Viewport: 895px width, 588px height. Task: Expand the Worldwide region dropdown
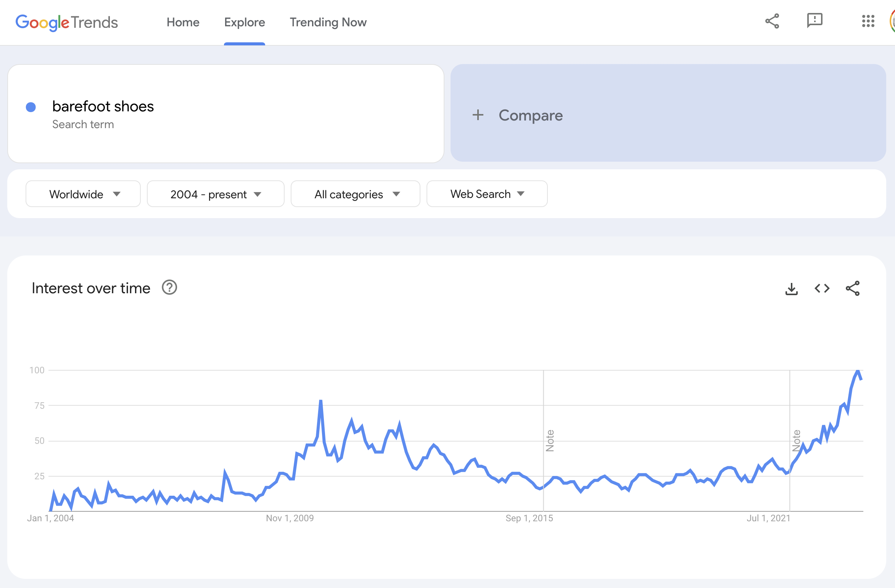pyautogui.click(x=83, y=194)
